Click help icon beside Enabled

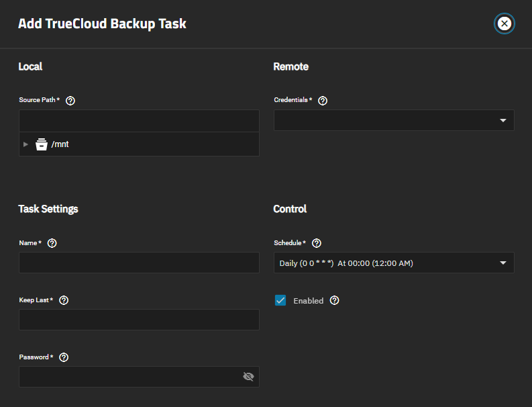click(335, 300)
